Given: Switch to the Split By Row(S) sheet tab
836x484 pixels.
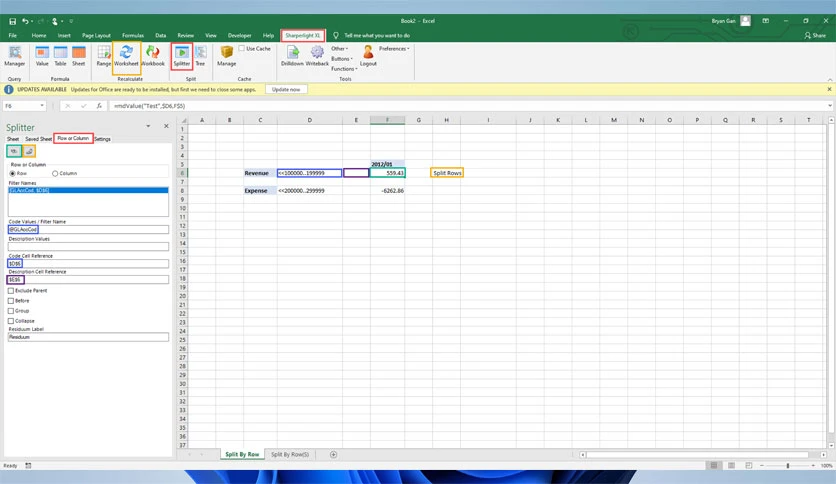Looking at the screenshot, I should 290,455.
